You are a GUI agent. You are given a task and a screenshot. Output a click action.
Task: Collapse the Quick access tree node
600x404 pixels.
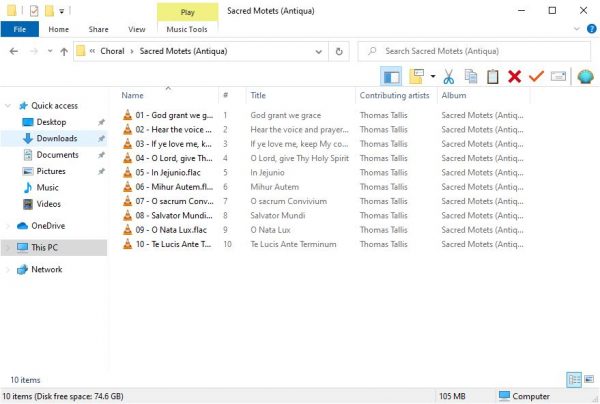pyautogui.click(x=8, y=106)
